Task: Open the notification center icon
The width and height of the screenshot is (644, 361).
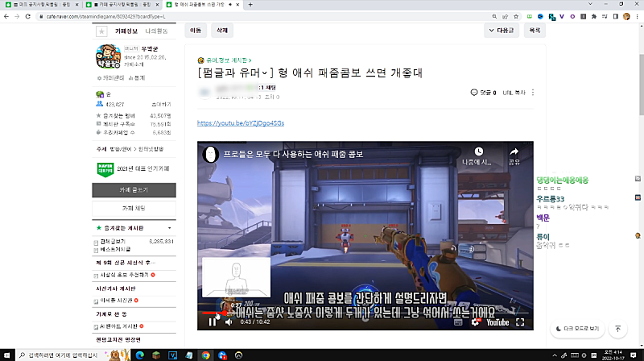Action: point(634,355)
